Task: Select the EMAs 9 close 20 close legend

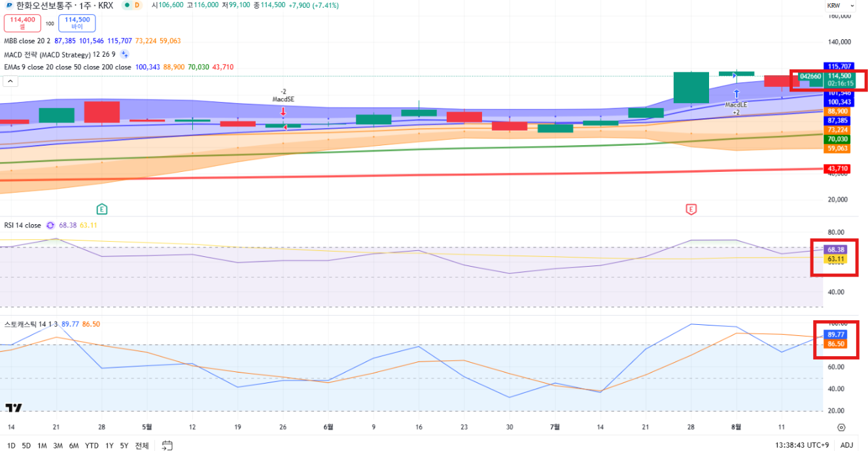Action: tap(67, 67)
